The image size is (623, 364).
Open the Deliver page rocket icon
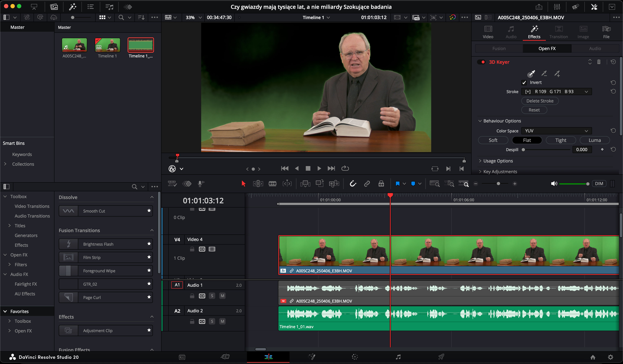click(441, 357)
